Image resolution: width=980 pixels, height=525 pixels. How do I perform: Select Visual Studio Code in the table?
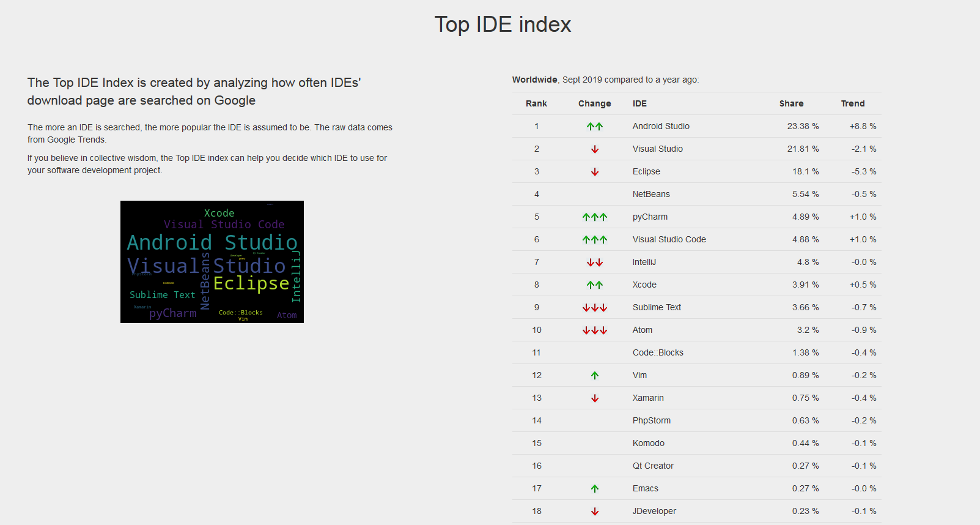click(x=669, y=239)
